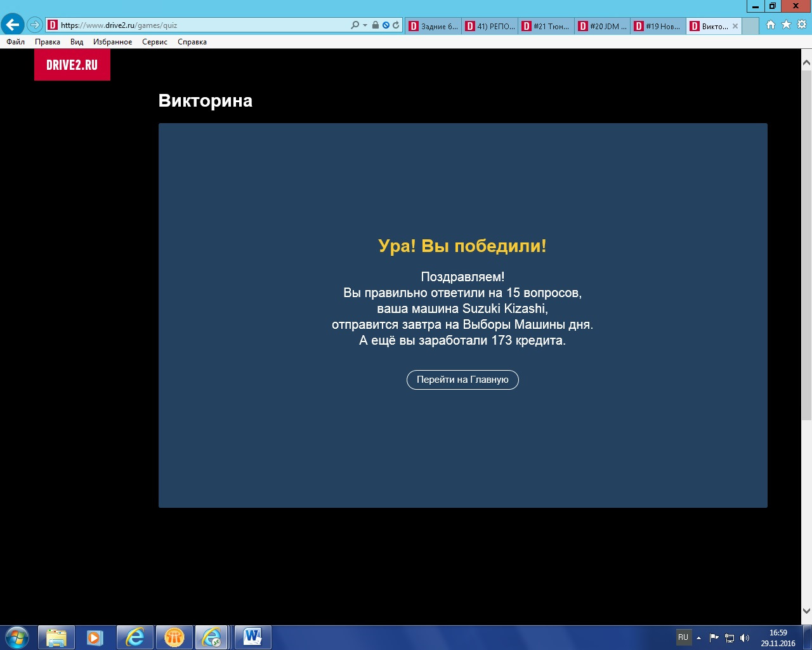Image resolution: width=812 pixels, height=650 pixels.
Task: Open the Windows Start menu
Action: pyautogui.click(x=17, y=637)
